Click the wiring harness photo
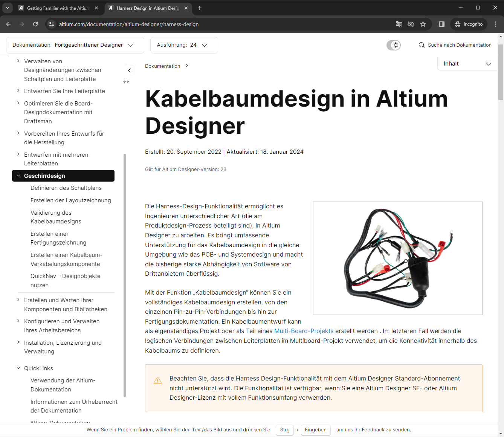 click(x=398, y=258)
